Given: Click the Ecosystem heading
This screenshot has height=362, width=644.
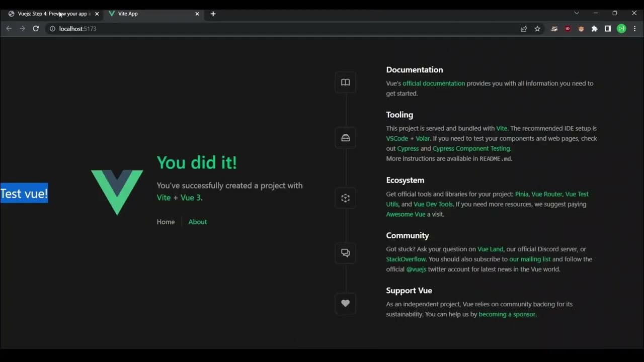Looking at the screenshot, I should click(405, 180).
